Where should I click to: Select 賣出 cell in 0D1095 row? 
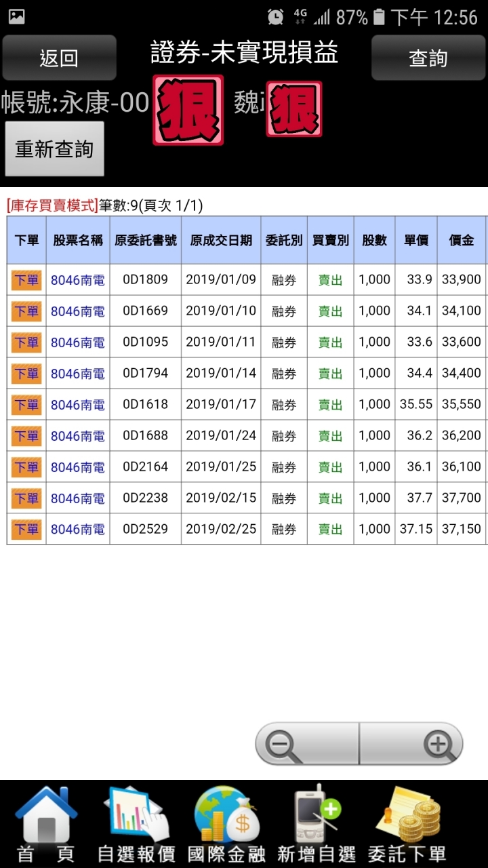coord(331,342)
